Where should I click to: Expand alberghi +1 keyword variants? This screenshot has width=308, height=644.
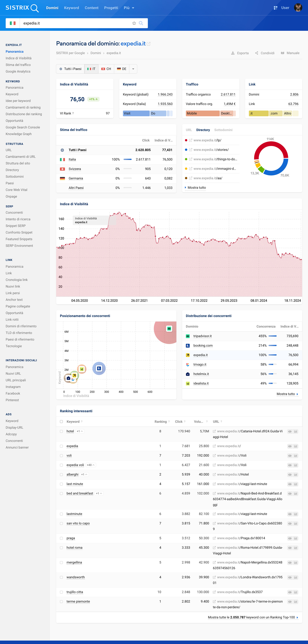click(x=84, y=474)
